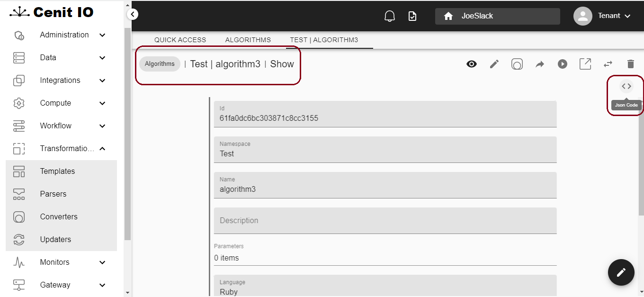Click the swap arrows icon
The height and width of the screenshot is (297, 644).
608,64
